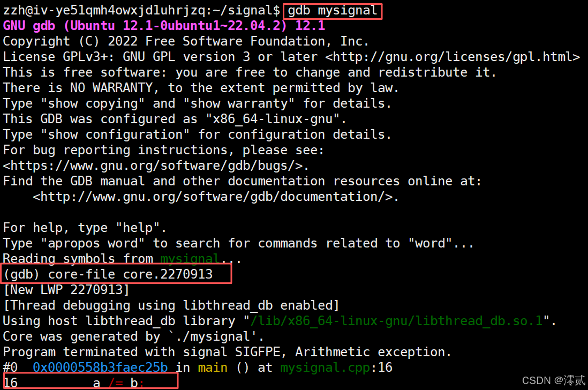This screenshot has width=588, height=390.
Task: Click the Copyright 2022 Free Software Foundation line
Action: coord(186,41)
